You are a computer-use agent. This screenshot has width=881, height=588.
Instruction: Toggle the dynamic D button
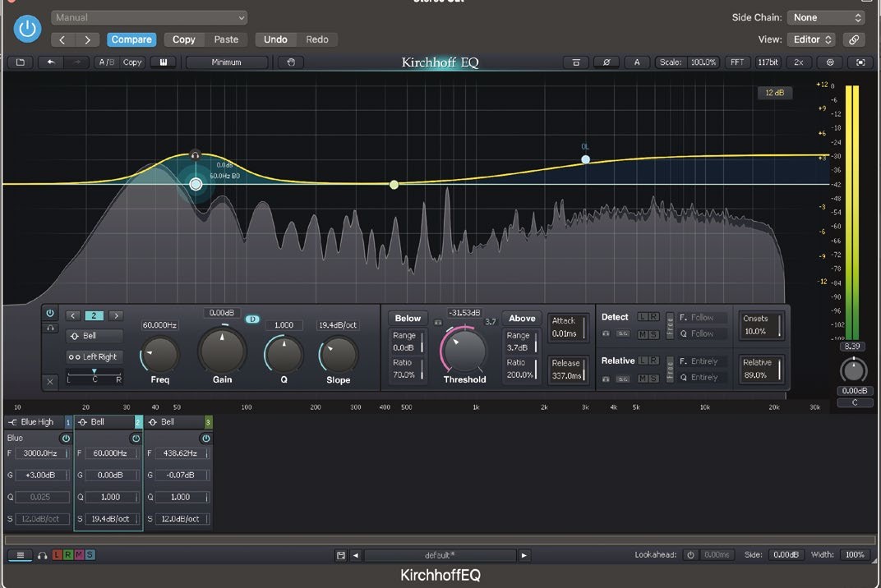252,319
